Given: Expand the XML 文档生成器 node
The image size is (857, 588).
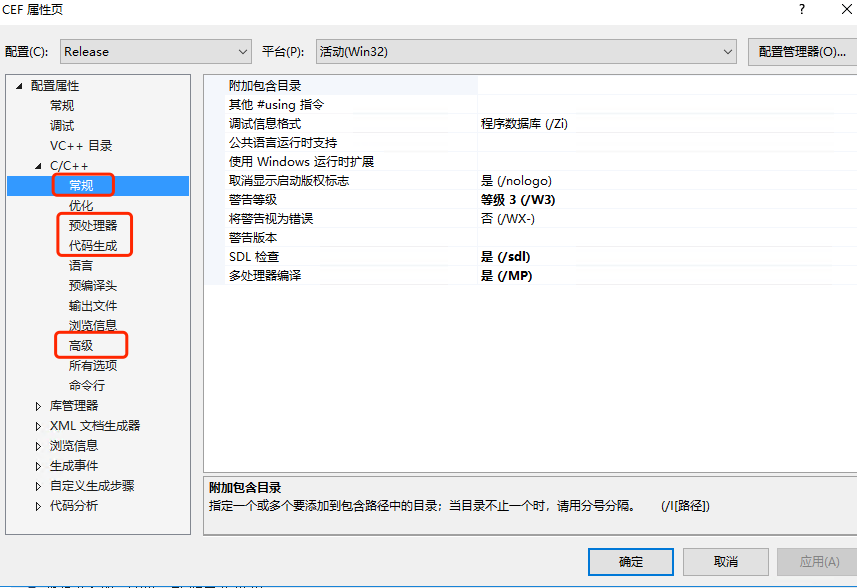Looking at the screenshot, I should point(38,424).
